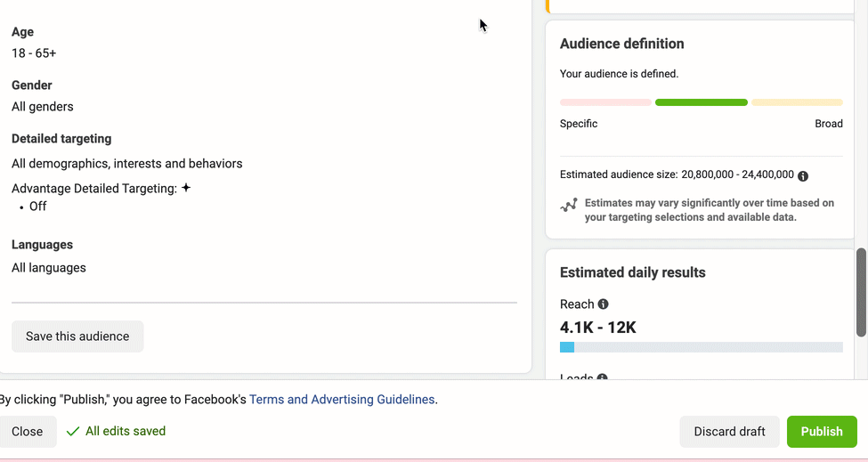Open Terms and Advertising Guidelines link

tap(342, 400)
